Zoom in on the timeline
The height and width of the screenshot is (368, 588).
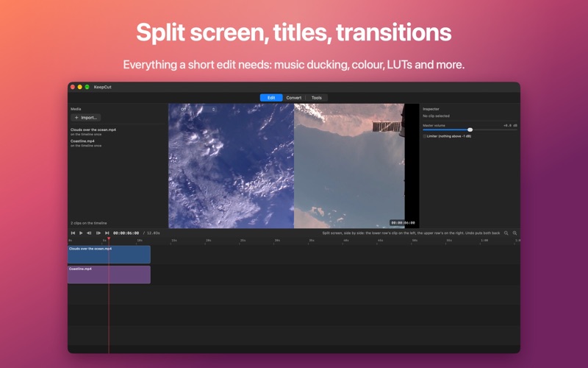tap(514, 233)
